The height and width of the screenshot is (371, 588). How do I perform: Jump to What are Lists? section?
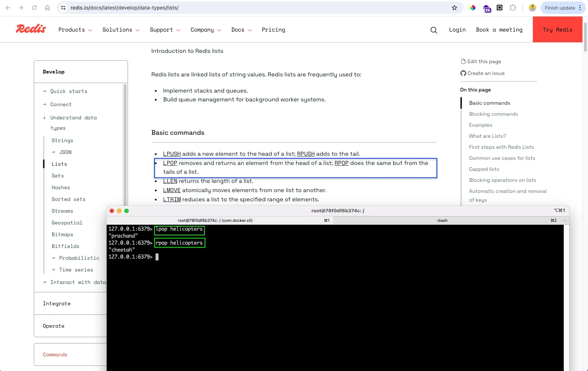[487, 136]
